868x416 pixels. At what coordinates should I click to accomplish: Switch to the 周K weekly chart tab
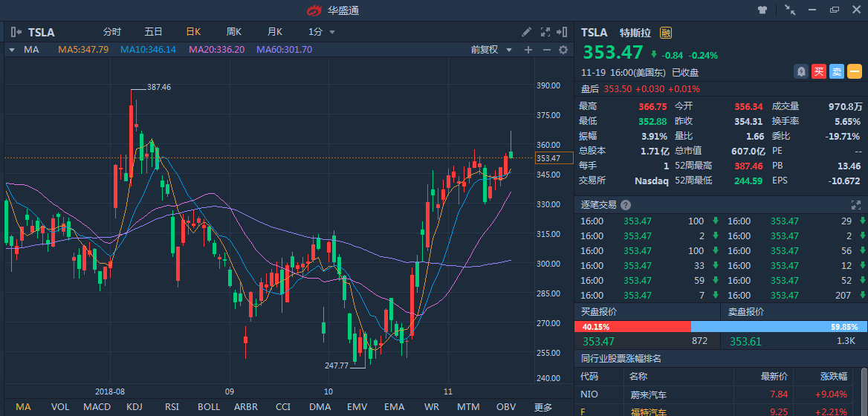click(234, 32)
